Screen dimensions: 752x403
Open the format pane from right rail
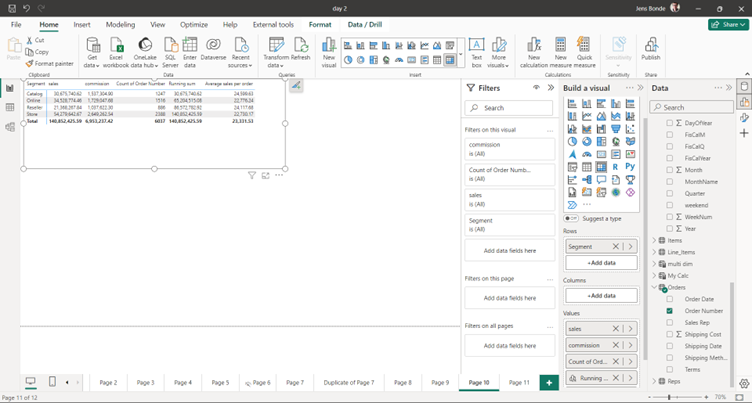[744, 118]
